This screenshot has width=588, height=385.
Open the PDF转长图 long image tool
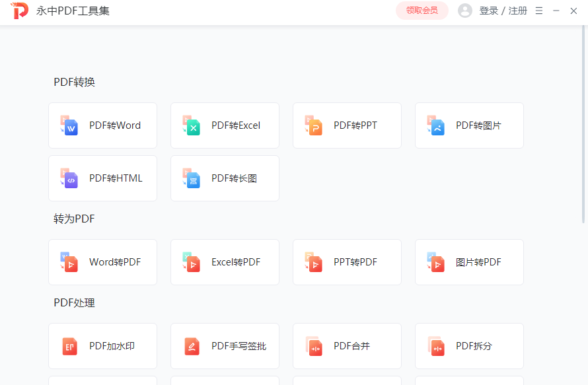(x=225, y=178)
